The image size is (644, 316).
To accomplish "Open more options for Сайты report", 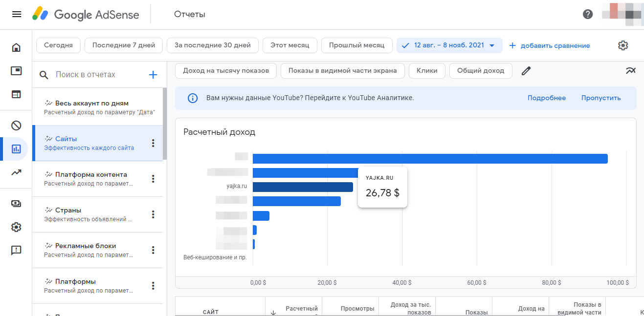I will 153,143.
